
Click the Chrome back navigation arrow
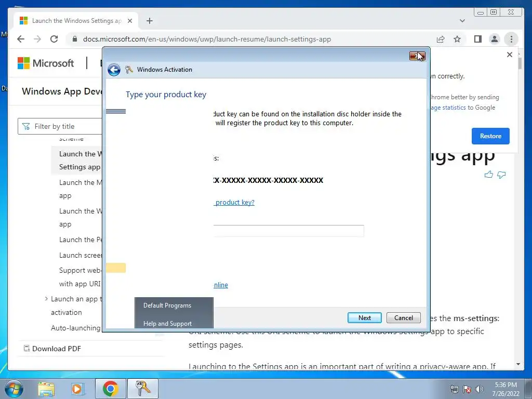click(21, 39)
